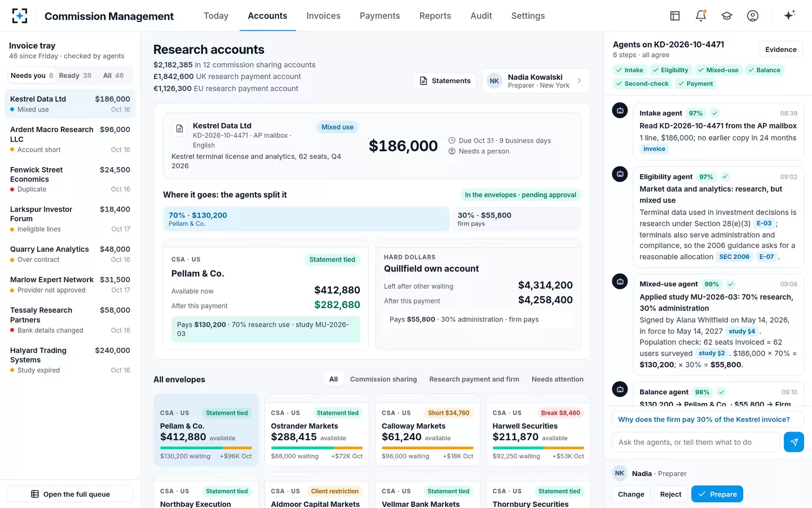Open the Ostrander Markets envelope card
812x508 pixels.
coord(316,430)
